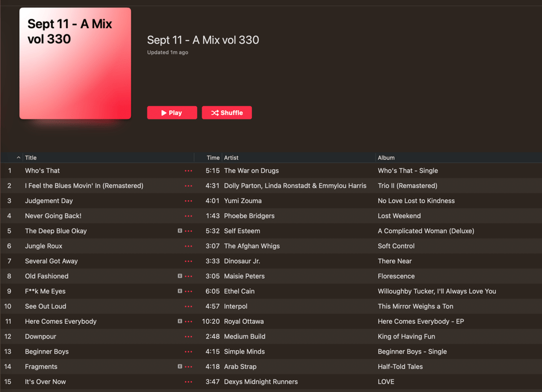The width and height of the screenshot is (542, 392).
Task: Open more options for Who's That
Action: [189, 170]
